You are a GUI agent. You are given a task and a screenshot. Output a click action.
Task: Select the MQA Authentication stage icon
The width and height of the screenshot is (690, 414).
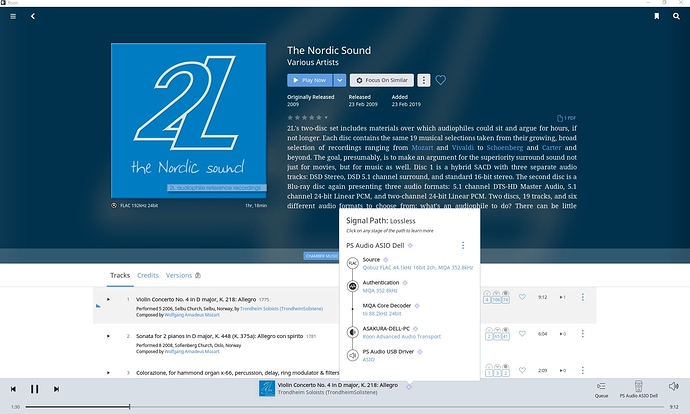352,286
